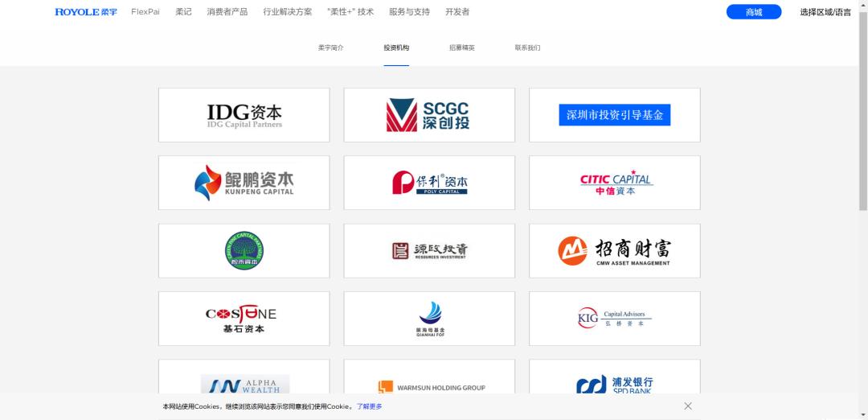Open the 行业解决方案 menu
The width and height of the screenshot is (868, 420).
(x=288, y=11)
